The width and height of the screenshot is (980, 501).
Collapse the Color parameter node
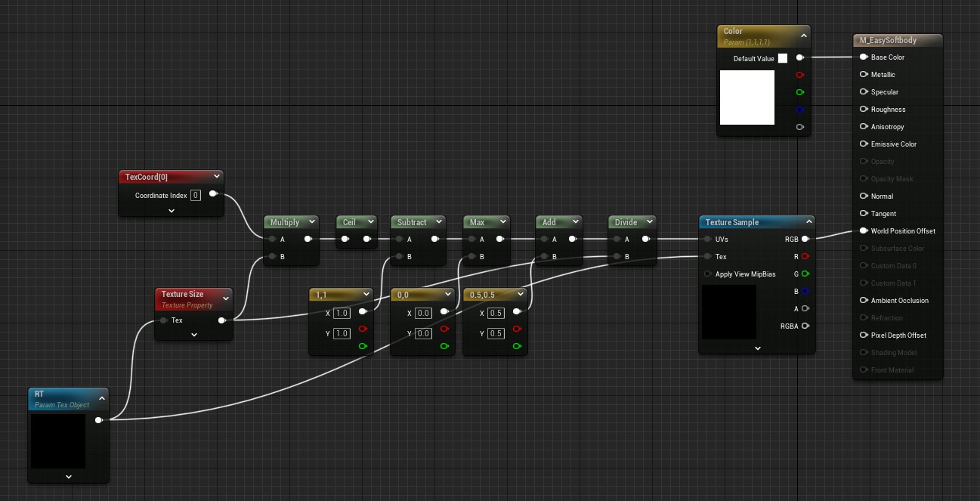pyautogui.click(x=803, y=35)
